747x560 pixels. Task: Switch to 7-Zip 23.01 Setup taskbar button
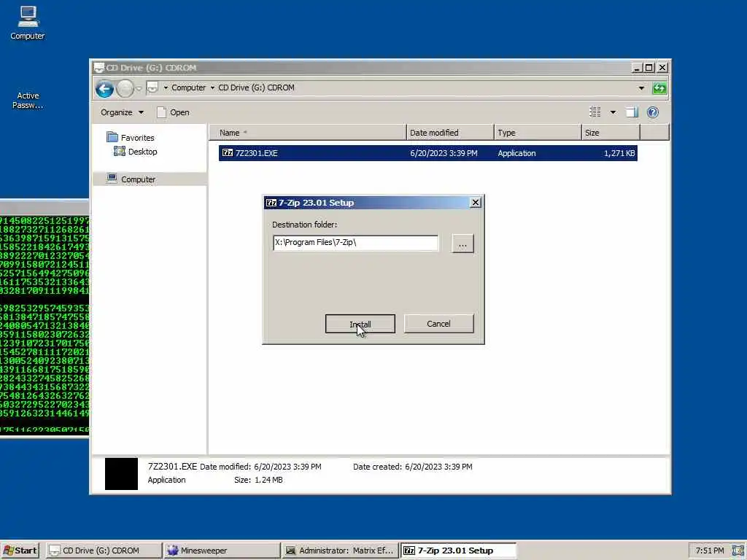tap(458, 551)
